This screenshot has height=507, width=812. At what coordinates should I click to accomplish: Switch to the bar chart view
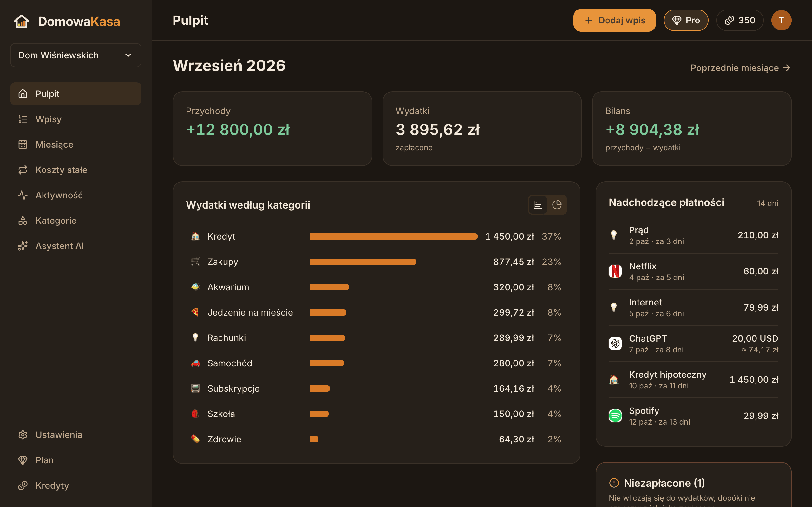[538, 205]
